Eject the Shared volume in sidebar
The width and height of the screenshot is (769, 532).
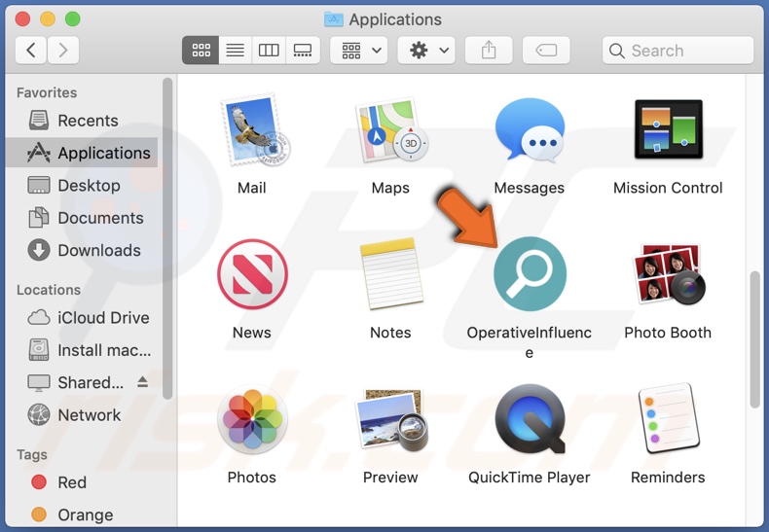tap(143, 382)
